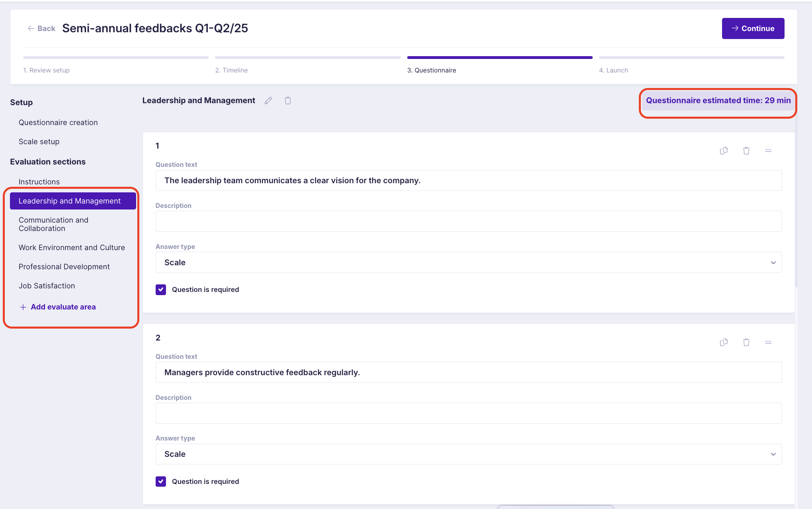This screenshot has height=509, width=812.
Task: Open the Answer type dropdown in question 1
Action: click(x=468, y=262)
